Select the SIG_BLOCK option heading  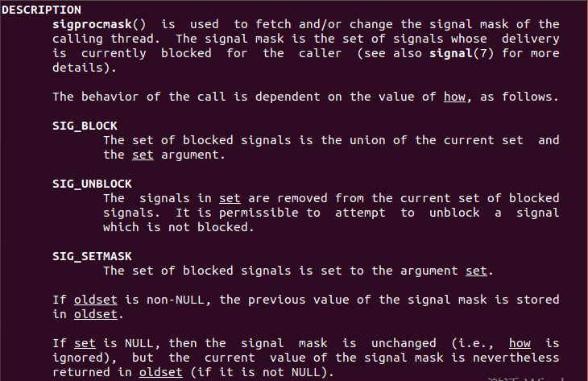(85, 126)
